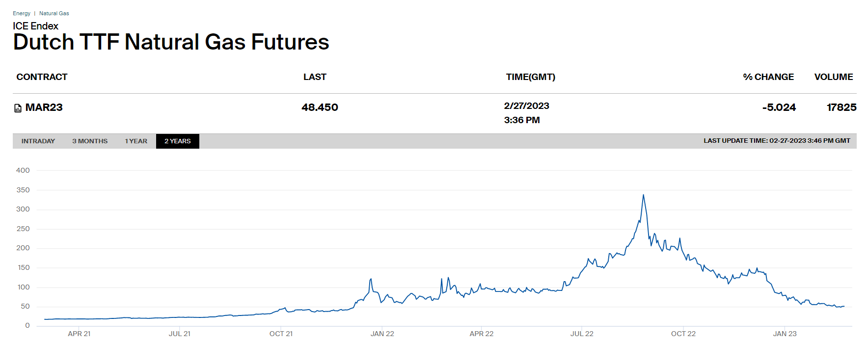
Task: Click the MAR23 contract report icon
Action: (x=18, y=108)
